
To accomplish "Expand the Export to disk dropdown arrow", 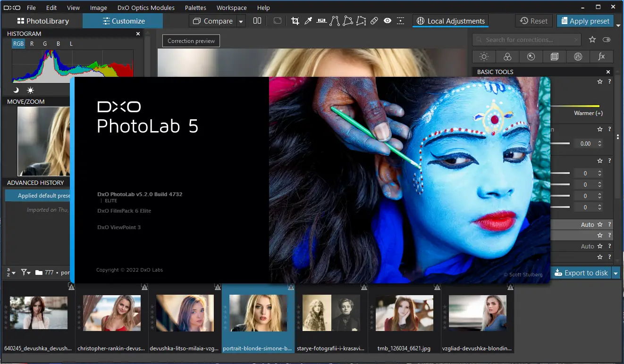I will (x=616, y=273).
